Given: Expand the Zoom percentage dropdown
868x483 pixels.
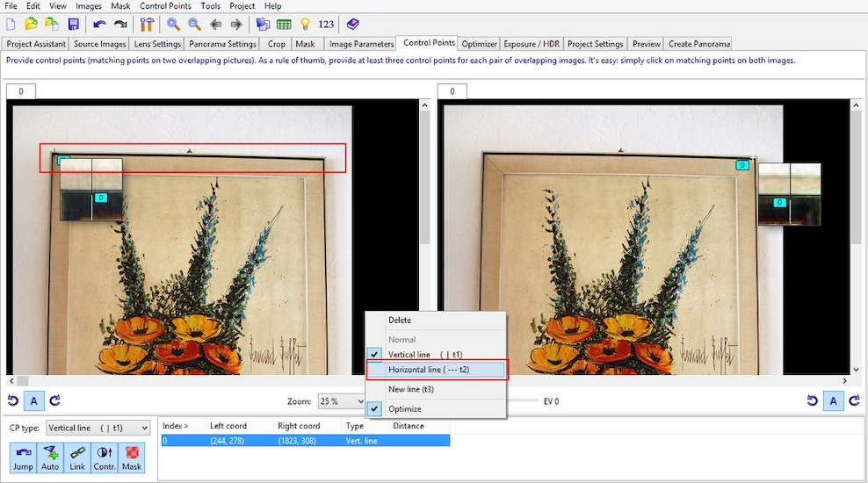Looking at the screenshot, I should tap(342, 401).
